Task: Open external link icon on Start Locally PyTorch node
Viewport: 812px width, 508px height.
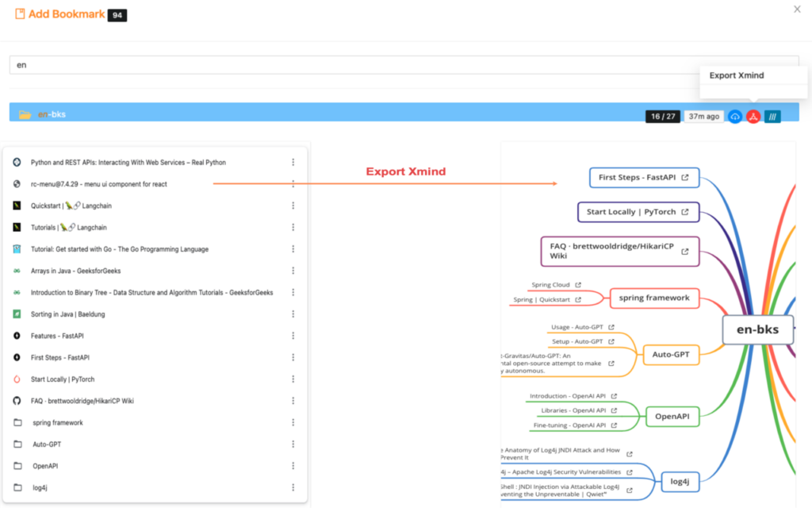Action: tap(685, 212)
